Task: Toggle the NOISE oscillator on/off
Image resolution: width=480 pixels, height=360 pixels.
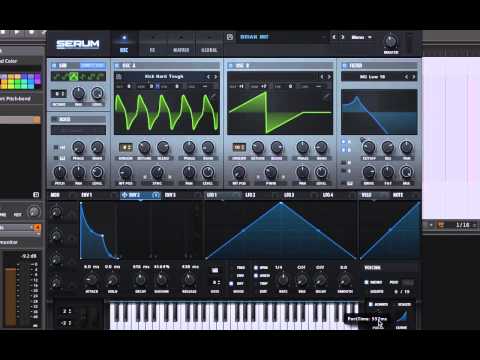Action: click(x=54, y=119)
